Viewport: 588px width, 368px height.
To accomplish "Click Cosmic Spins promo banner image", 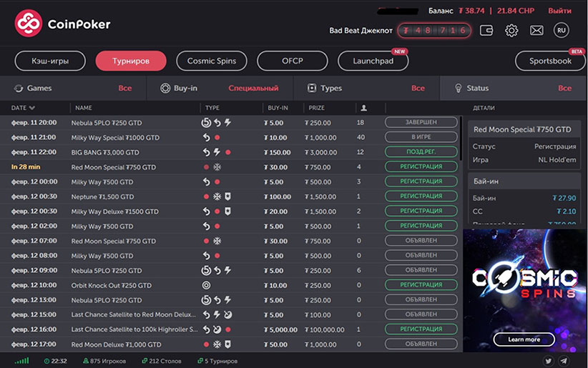I will [524, 290].
